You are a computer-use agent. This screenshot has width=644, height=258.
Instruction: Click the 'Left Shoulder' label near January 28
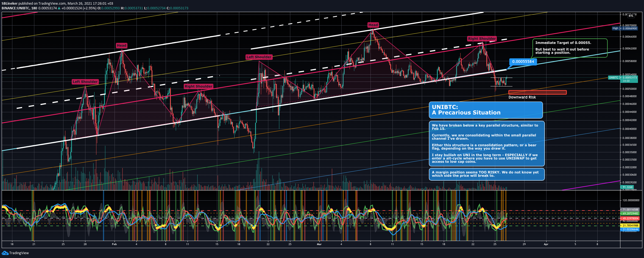85,82
